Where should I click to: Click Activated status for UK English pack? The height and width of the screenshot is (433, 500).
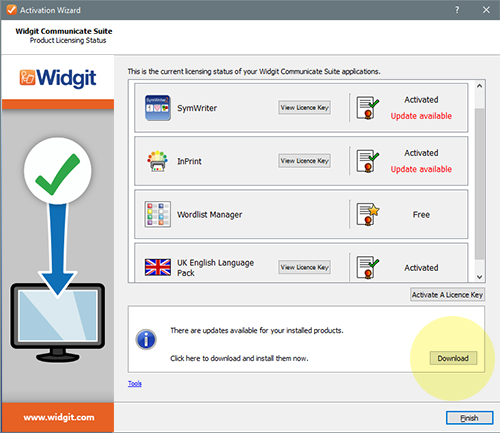pyautogui.click(x=421, y=268)
